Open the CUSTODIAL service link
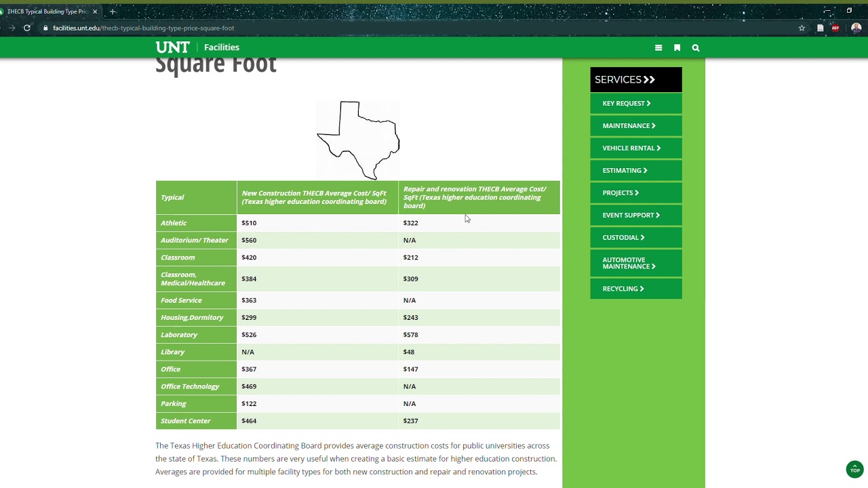The width and height of the screenshot is (868, 488). click(x=636, y=237)
